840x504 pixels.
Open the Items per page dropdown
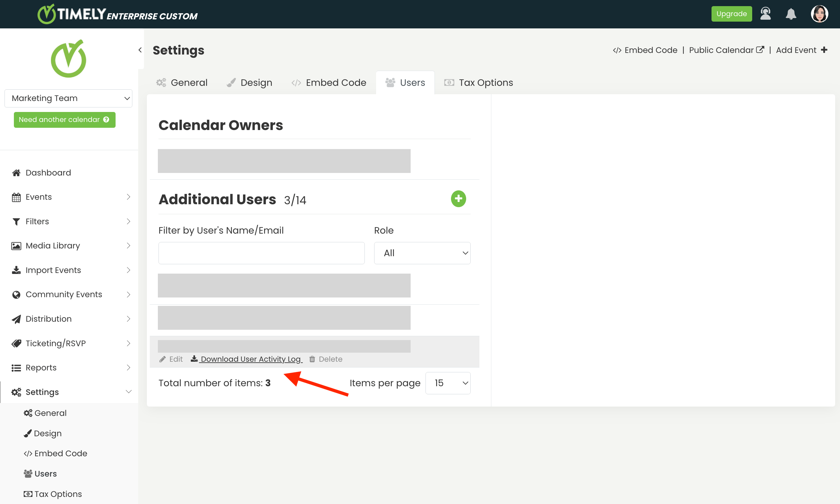point(447,383)
